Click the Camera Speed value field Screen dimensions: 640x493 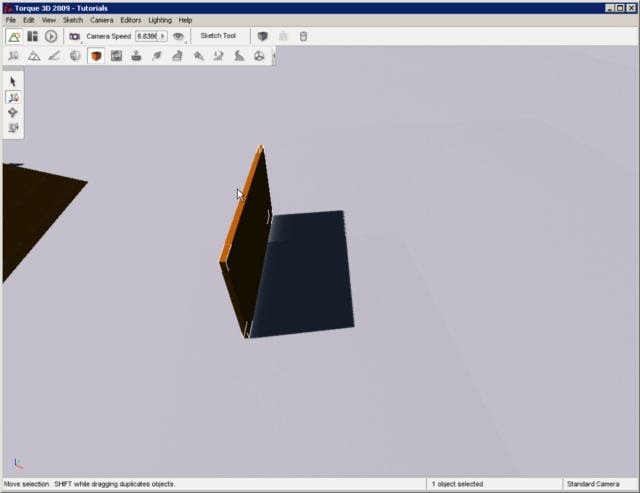coord(147,36)
